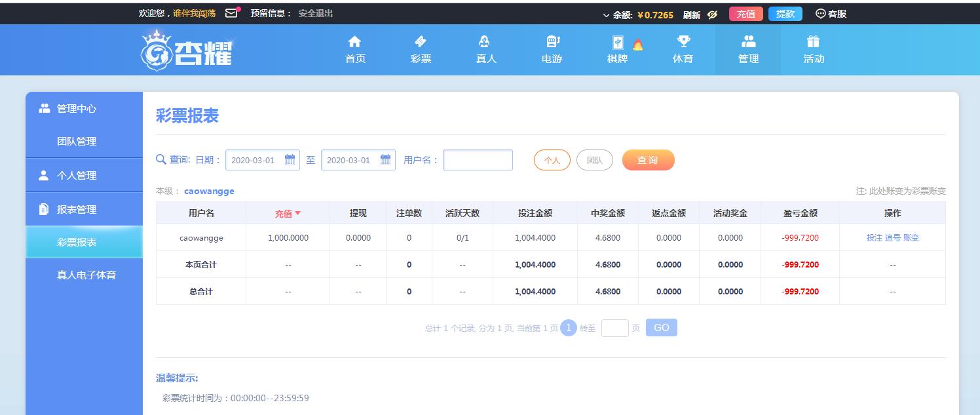Click 总合计 row label
The image size is (980, 415).
tap(201, 292)
